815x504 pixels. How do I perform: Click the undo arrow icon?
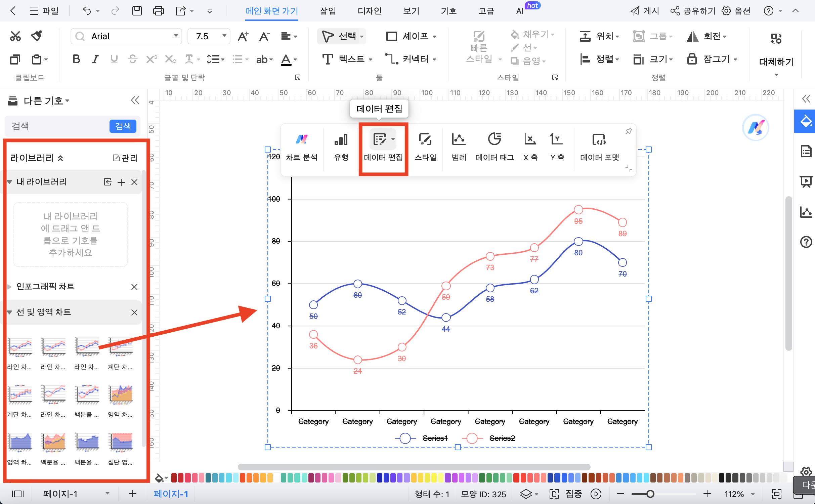click(87, 11)
